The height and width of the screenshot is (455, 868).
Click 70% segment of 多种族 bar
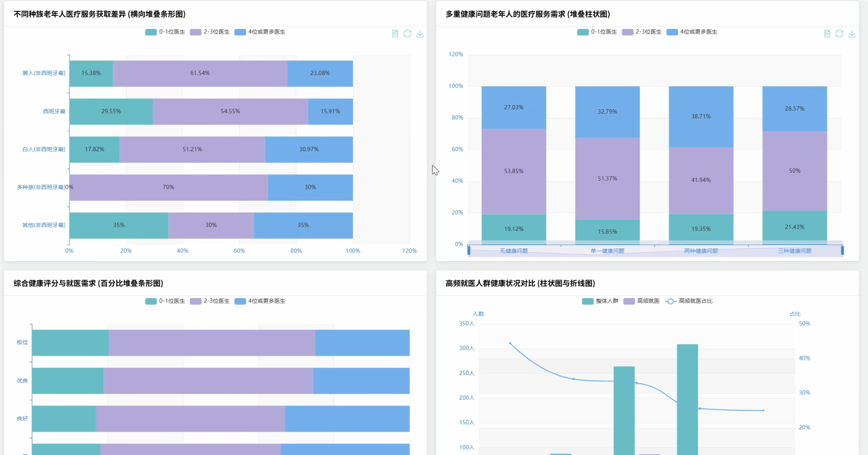168,188
